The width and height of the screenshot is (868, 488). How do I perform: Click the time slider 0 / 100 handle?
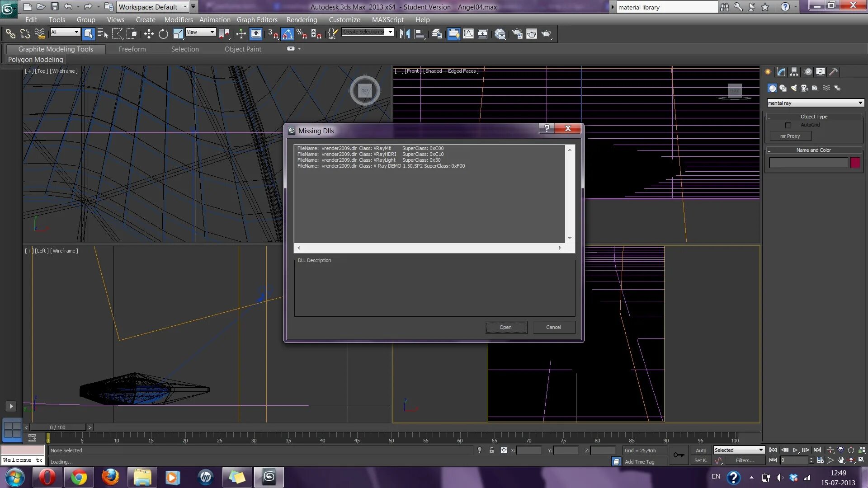click(x=57, y=427)
